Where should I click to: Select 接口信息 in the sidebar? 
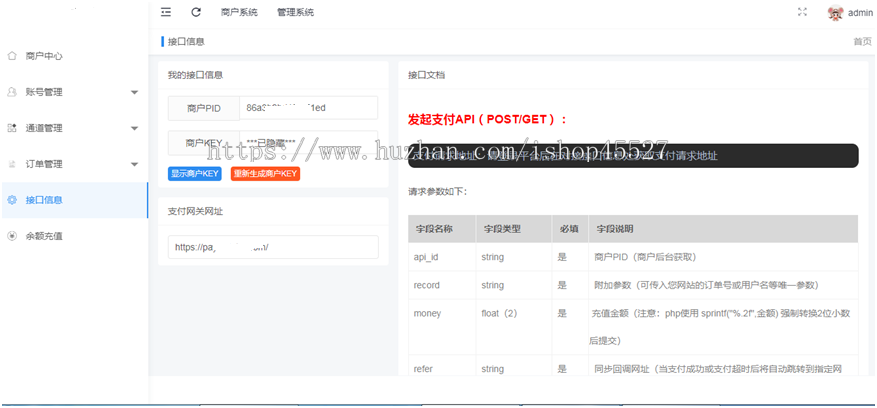coord(74,200)
